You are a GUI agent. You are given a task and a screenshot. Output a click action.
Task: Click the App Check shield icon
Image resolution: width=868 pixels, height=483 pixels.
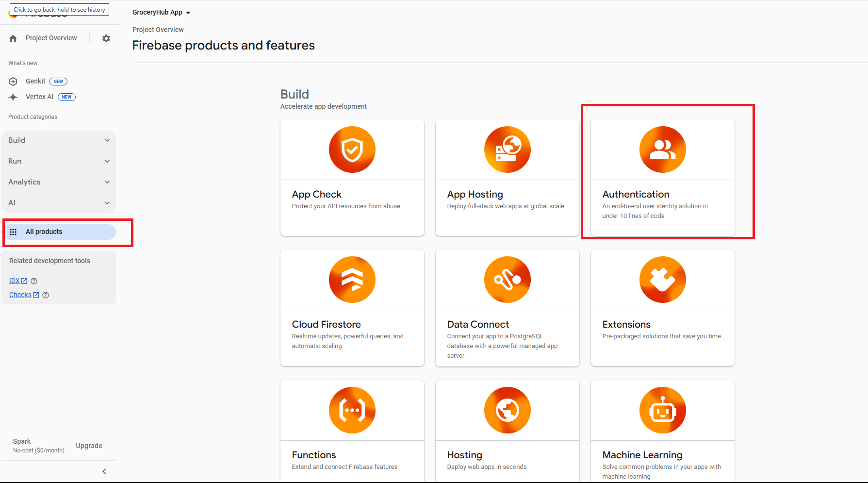pyautogui.click(x=352, y=150)
